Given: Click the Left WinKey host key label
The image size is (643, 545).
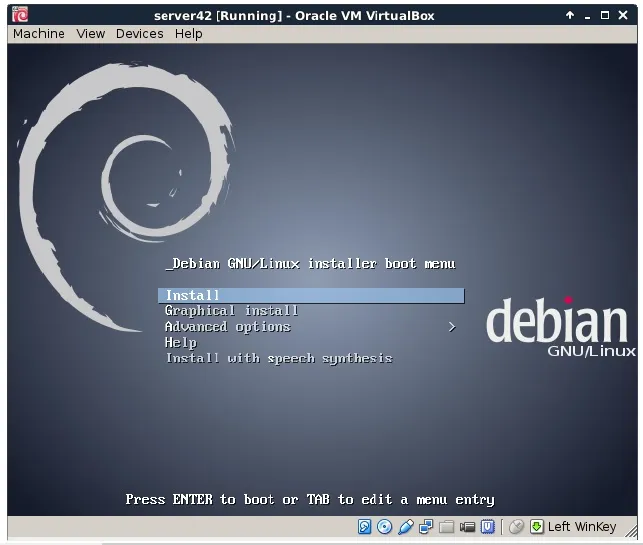Looking at the screenshot, I should coord(582,527).
